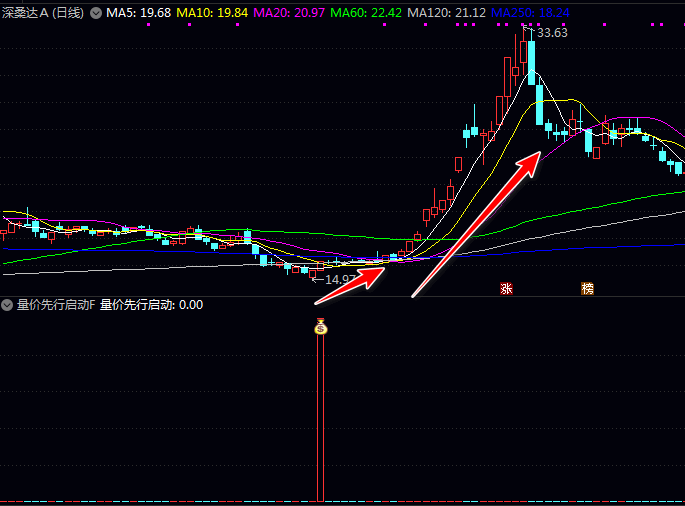Click the 33.63 high price label
Viewport: 685px width, 506px height.
(x=552, y=33)
